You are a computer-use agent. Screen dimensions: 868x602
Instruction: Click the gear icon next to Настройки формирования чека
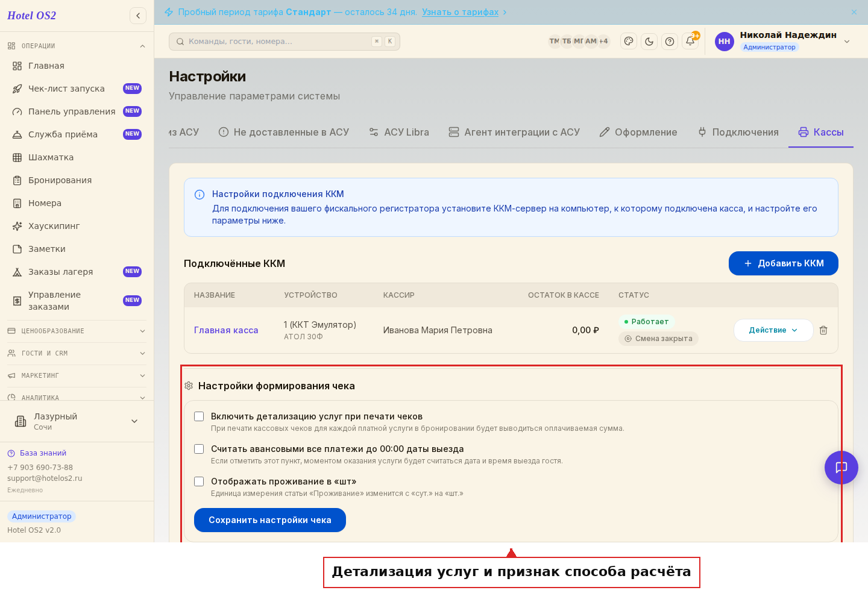pos(189,386)
